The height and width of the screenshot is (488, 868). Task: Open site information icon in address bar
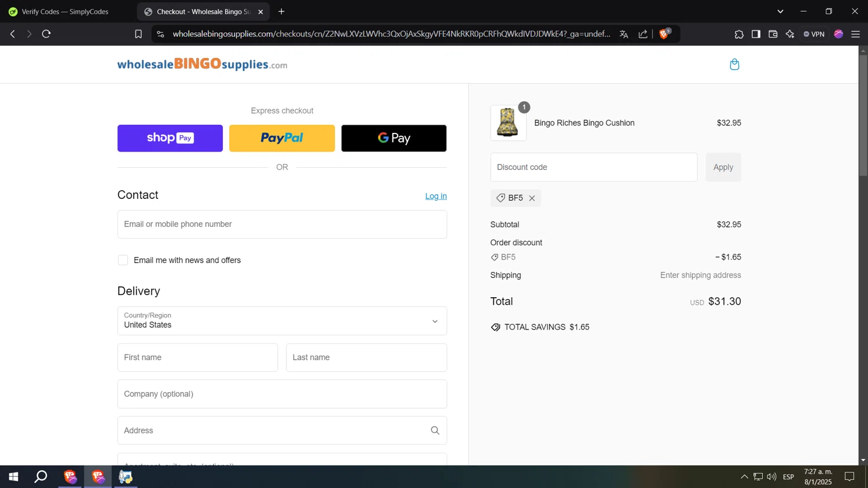160,34
